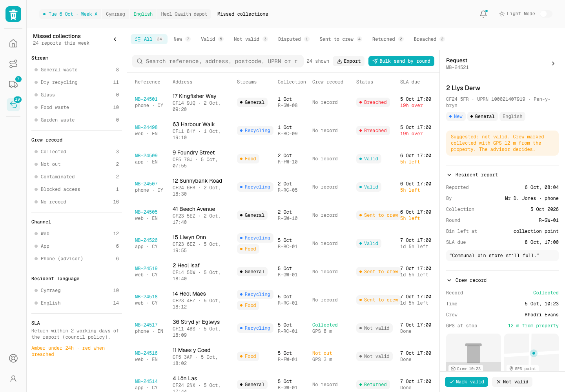Screen dimensions: 565x392
Task: Switch to the Returned tab
Action: [388, 39]
